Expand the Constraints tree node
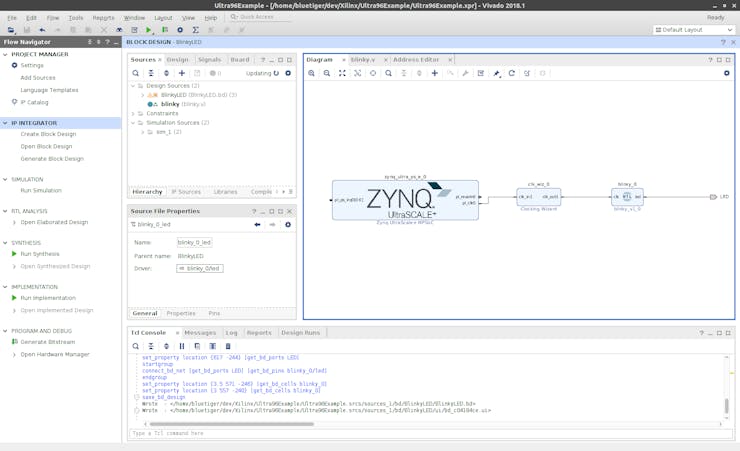Image resolution: width=740 pixels, height=451 pixels. pos(133,114)
